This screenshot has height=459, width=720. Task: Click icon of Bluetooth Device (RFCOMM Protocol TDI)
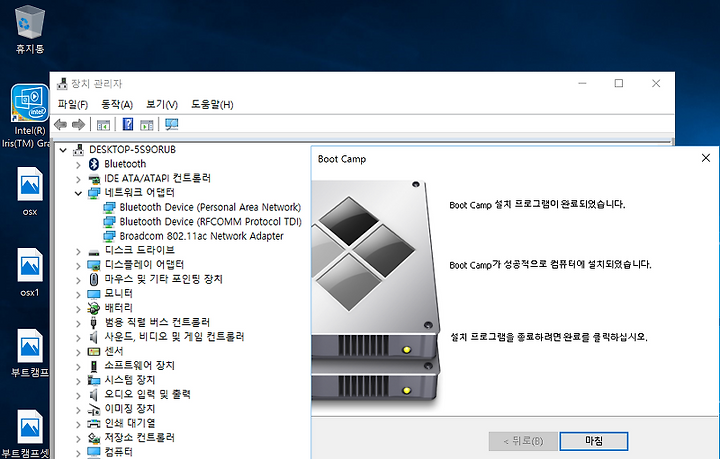tap(109, 222)
